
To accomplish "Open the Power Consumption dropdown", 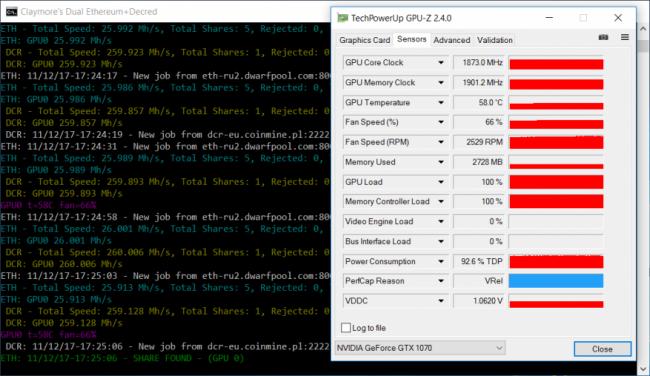I will [441, 261].
